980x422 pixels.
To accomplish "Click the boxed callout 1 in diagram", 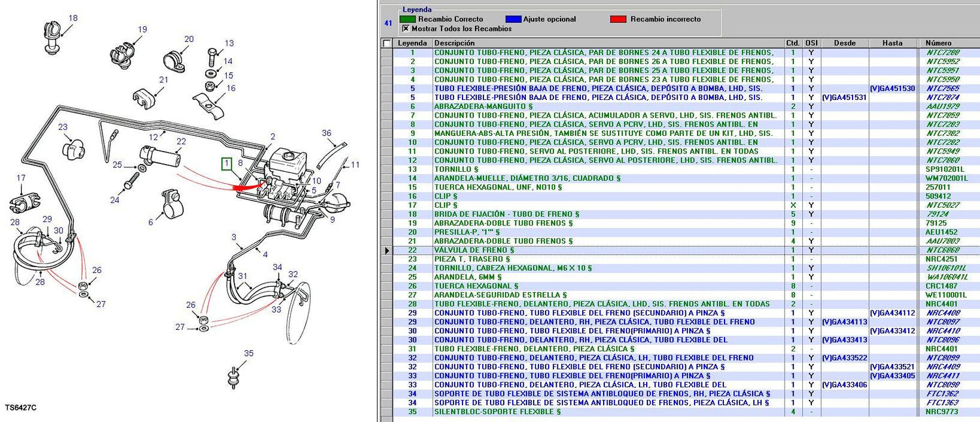I will 226,164.
